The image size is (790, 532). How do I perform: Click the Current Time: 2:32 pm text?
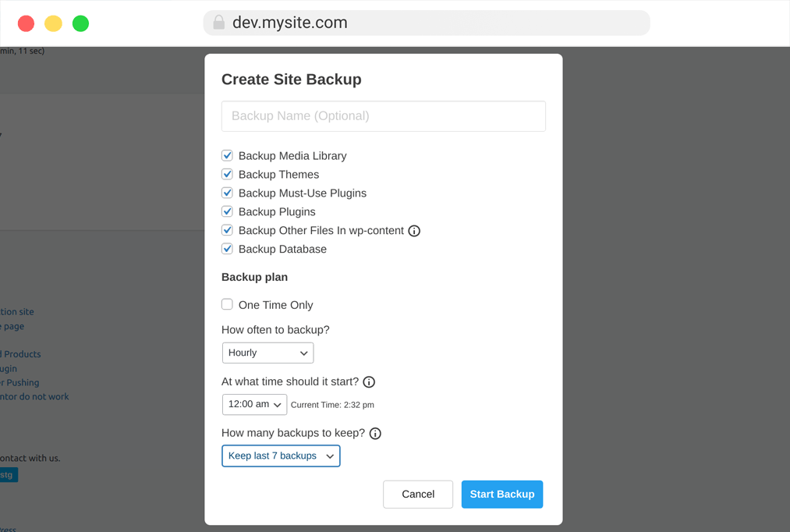coord(332,405)
